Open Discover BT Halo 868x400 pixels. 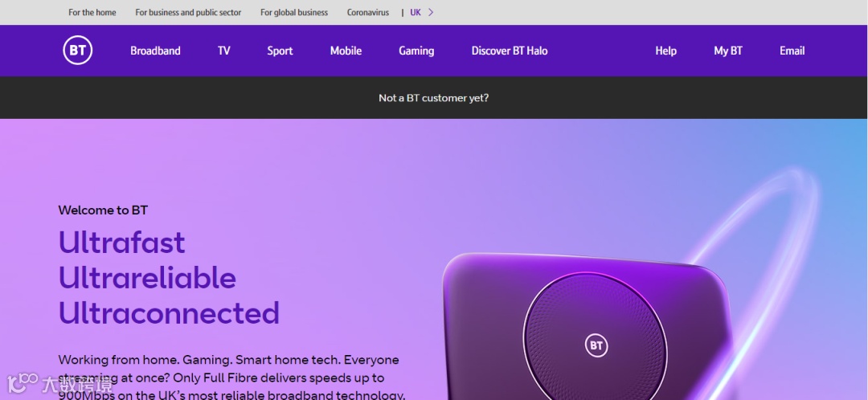coord(510,51)
